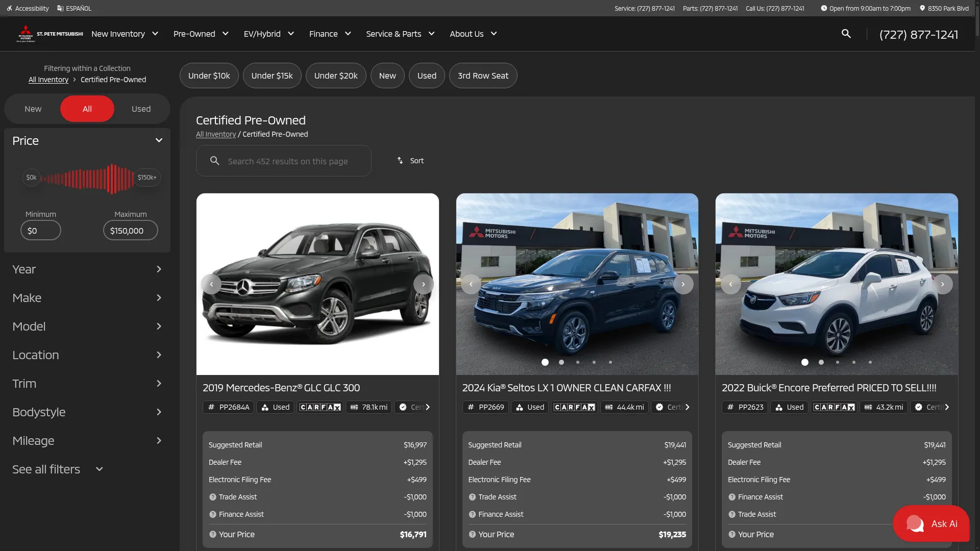The height and width of the screenshot is (551, 980).
Task: Open 2024 Kia Seltos LX listing title
Action: [x=567, y=388]
